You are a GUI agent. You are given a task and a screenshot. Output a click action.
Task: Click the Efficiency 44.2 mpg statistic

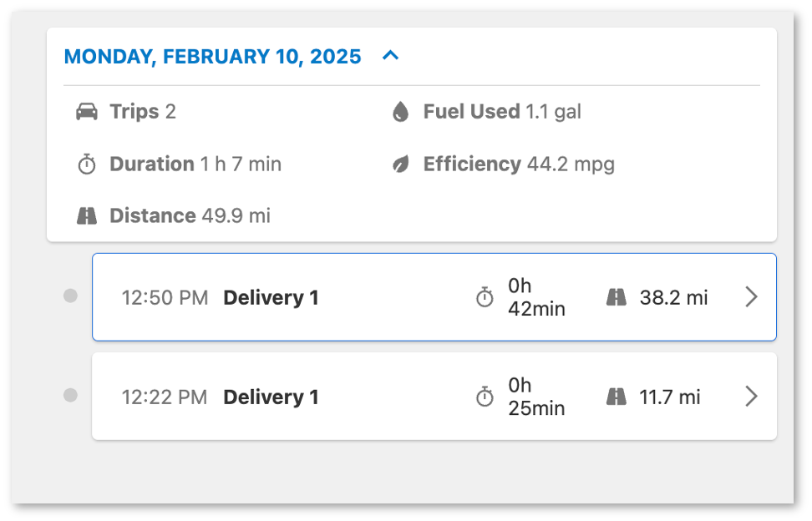[x=519, y=164]
